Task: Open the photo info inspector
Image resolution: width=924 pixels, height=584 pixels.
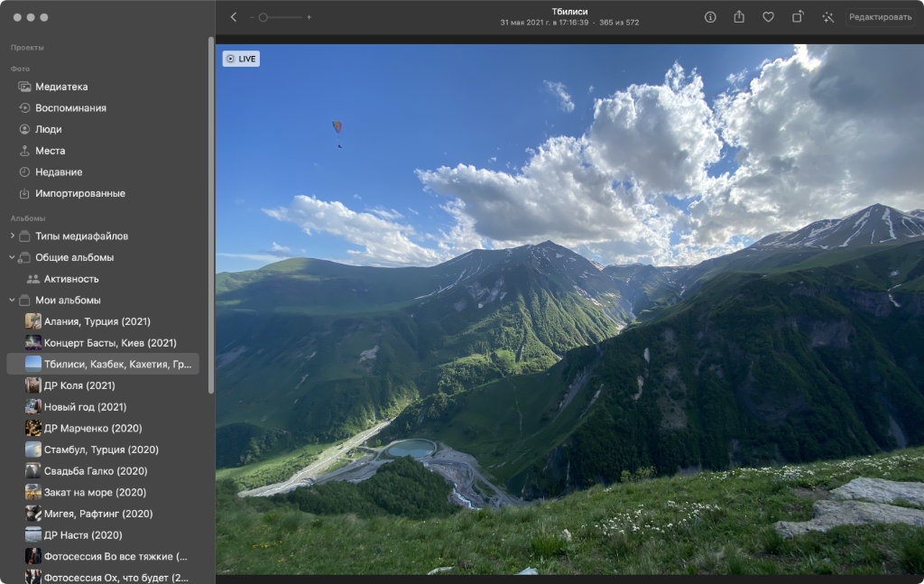Action: [x=710, y=17]
